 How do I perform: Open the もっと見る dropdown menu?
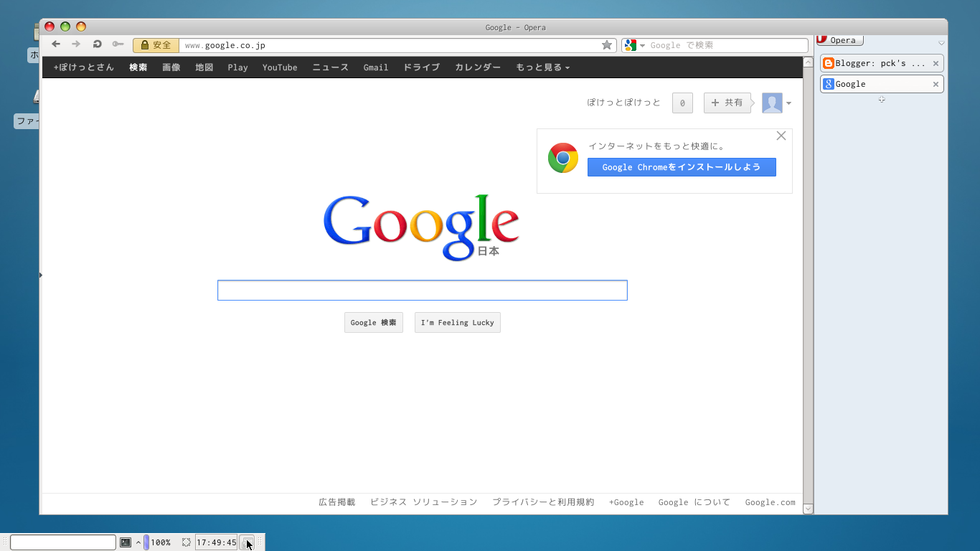coord(542,67)
